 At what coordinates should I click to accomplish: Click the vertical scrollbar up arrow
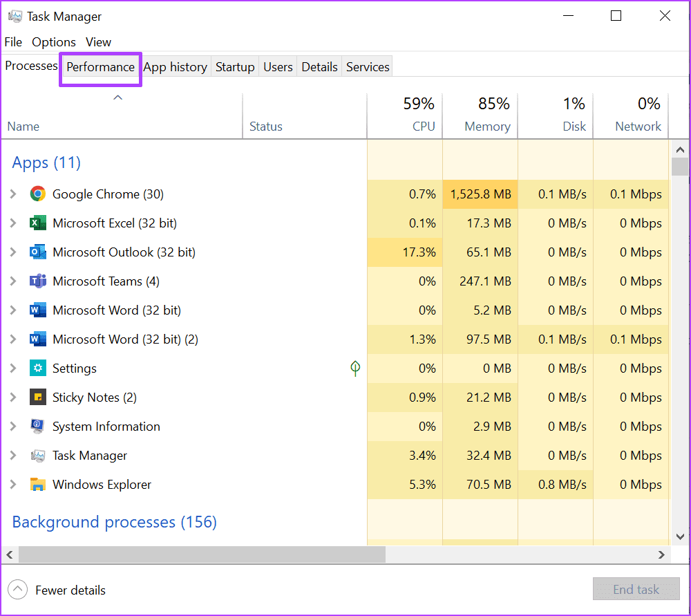pos(680,150)
